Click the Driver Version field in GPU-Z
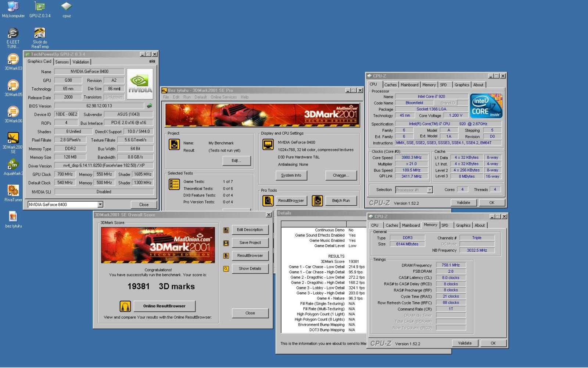 (x=104, y=166)
